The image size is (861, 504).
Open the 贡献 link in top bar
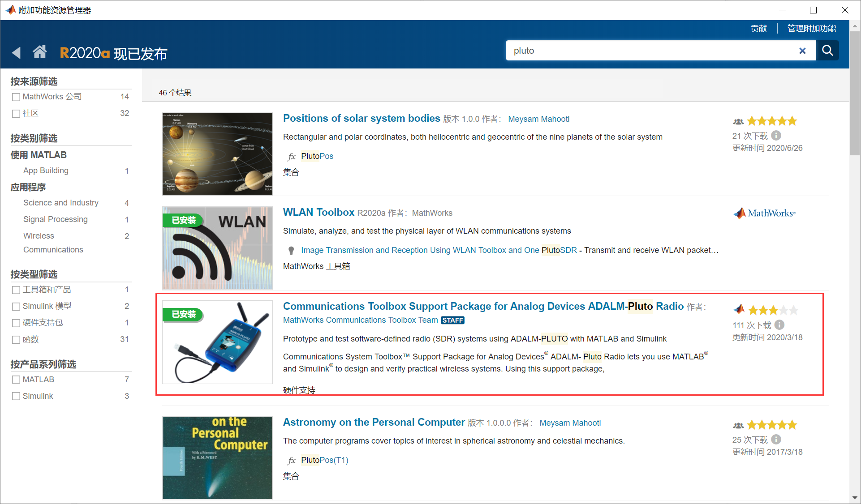click(758, 29)
